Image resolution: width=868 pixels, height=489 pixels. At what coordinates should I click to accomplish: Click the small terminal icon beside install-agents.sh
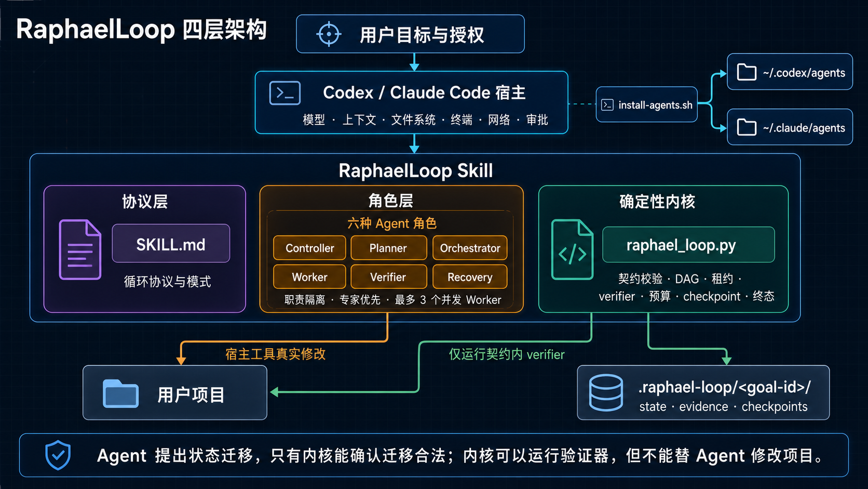tap(607, 105)
